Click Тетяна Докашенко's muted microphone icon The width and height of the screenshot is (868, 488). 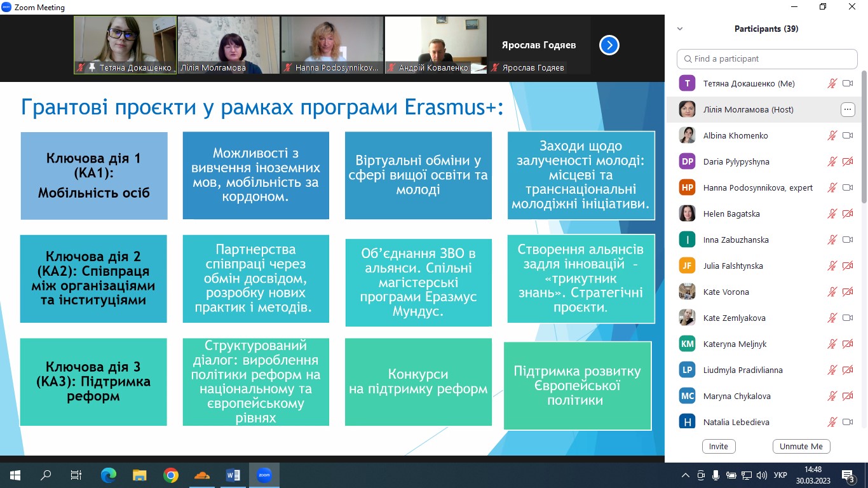pyautogui.click(x=832, y=83)
